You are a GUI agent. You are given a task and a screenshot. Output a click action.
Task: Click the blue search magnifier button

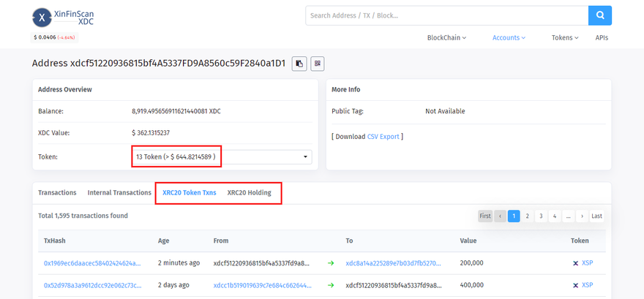point(599,15)
